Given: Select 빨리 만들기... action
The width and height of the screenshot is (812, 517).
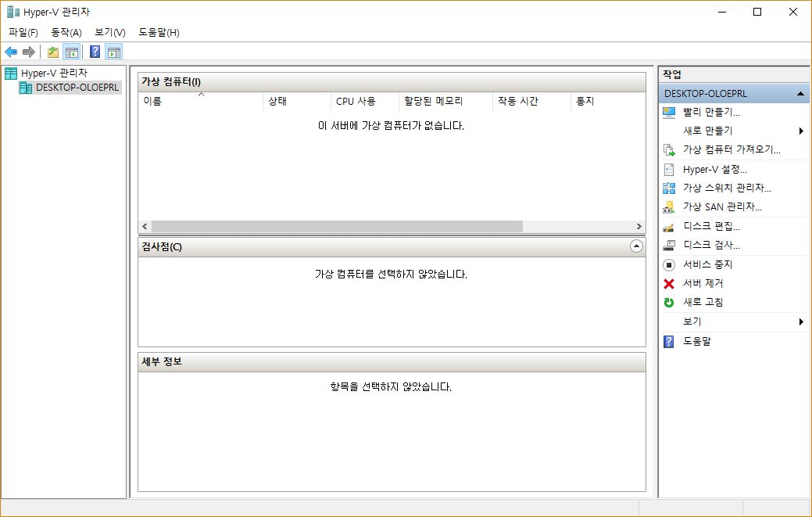Looking at the screenshot, I should coord(711,113).
